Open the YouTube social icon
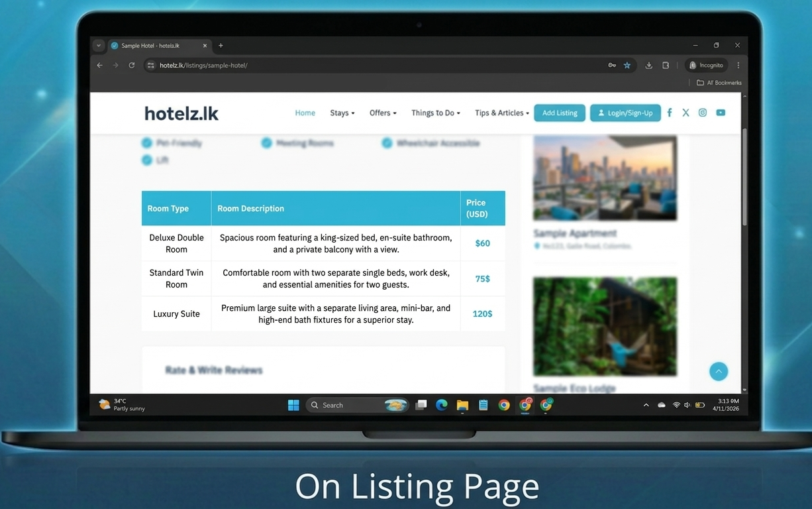 (x=721, y=113)
